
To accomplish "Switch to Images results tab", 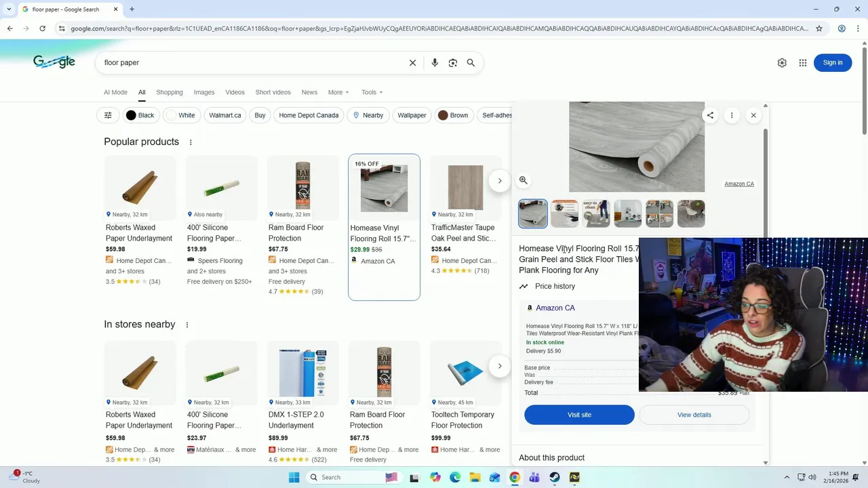I will point(204,92).
